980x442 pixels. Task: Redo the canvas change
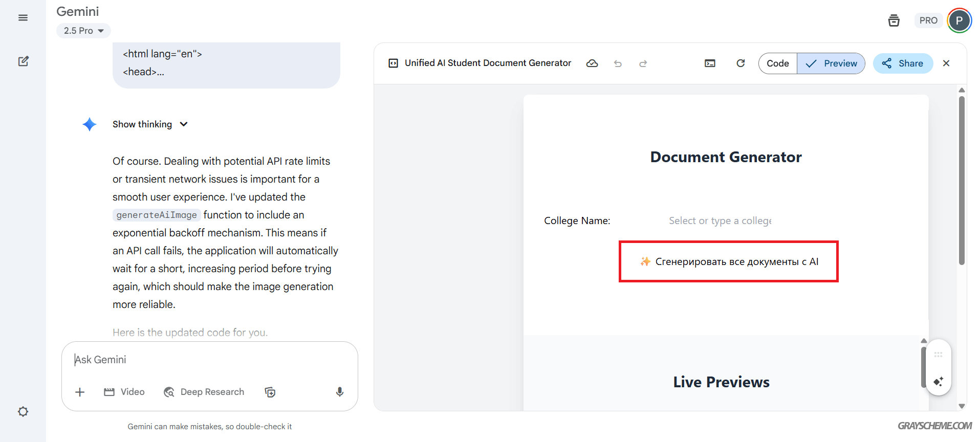tap(643, 63)
